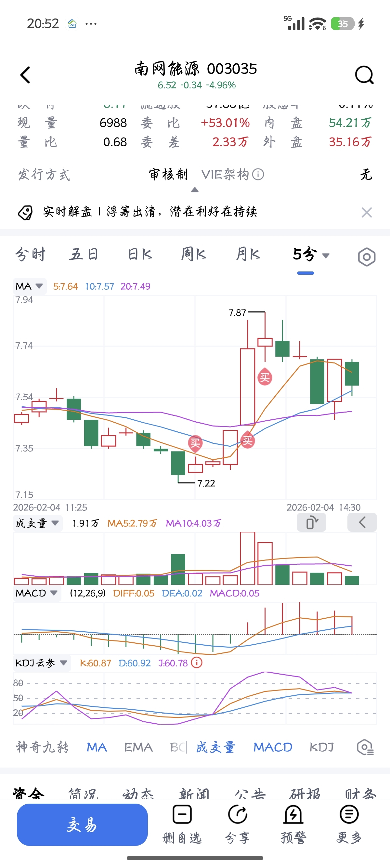Tap the tallest red volume bar
Viewport: 390px width, 868px height.
pos(248,558)
